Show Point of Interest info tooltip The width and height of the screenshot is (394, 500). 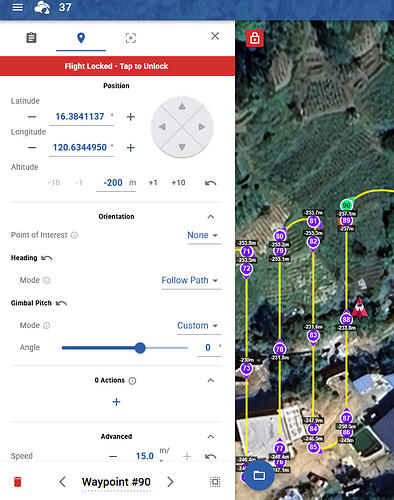74,235
